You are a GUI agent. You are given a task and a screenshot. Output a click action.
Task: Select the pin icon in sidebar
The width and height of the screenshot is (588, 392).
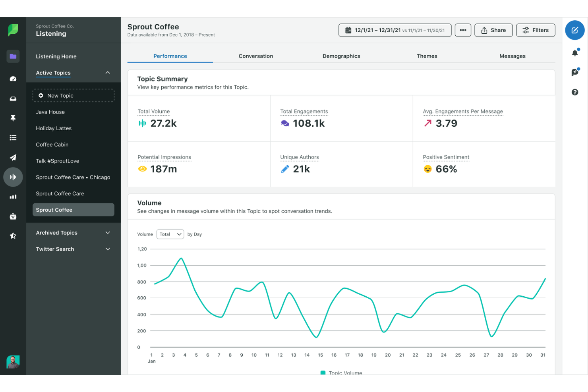(13, 118)
